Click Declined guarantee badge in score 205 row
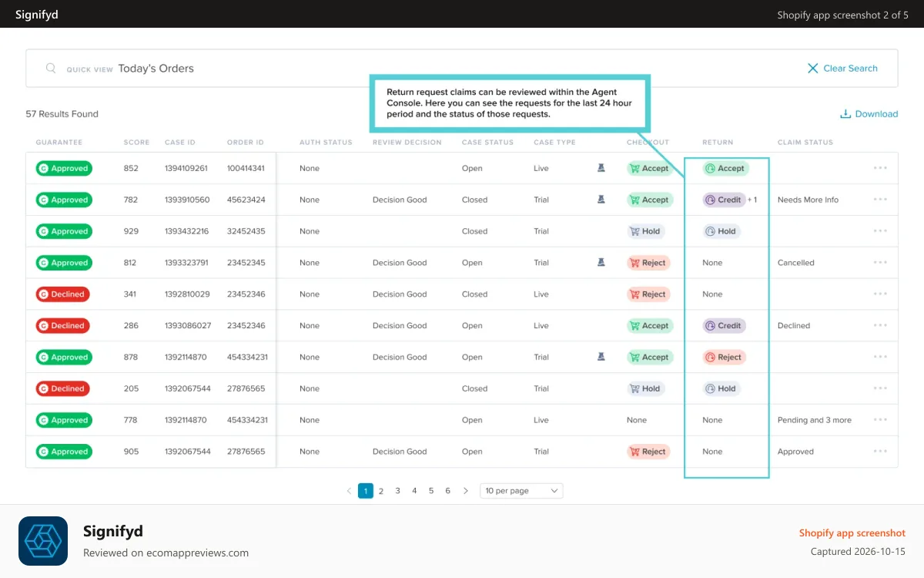The image size is (924, 578). pos(62,388)
